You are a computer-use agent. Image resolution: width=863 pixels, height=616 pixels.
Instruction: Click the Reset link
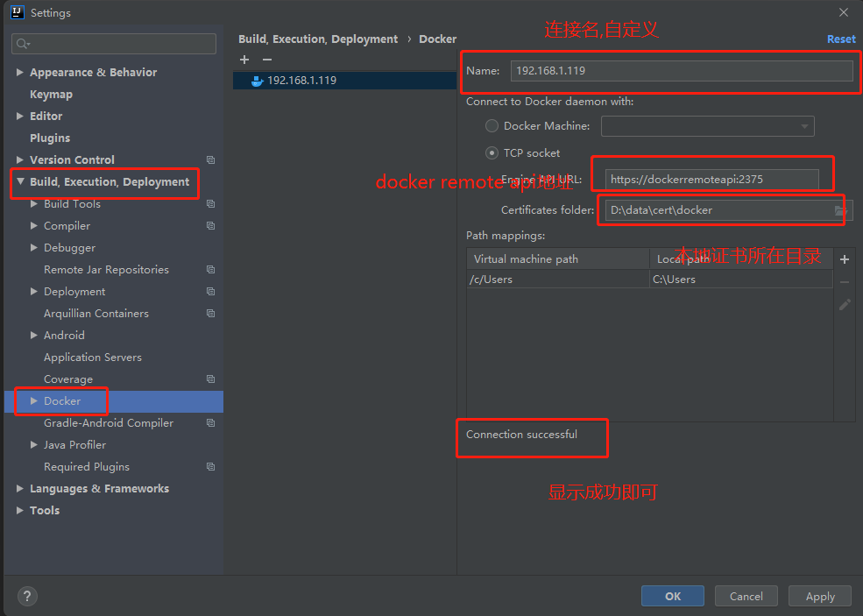841,39
